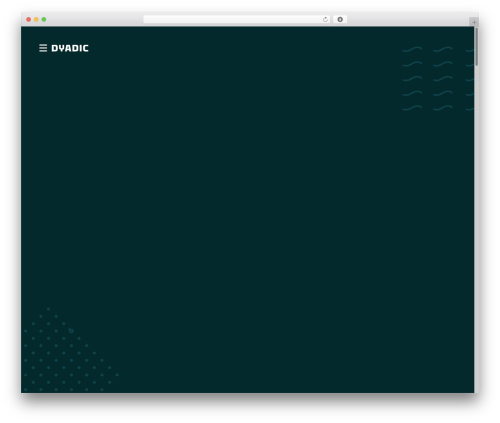Click the vertical scrollbar thumb

(x=477, y=47)
